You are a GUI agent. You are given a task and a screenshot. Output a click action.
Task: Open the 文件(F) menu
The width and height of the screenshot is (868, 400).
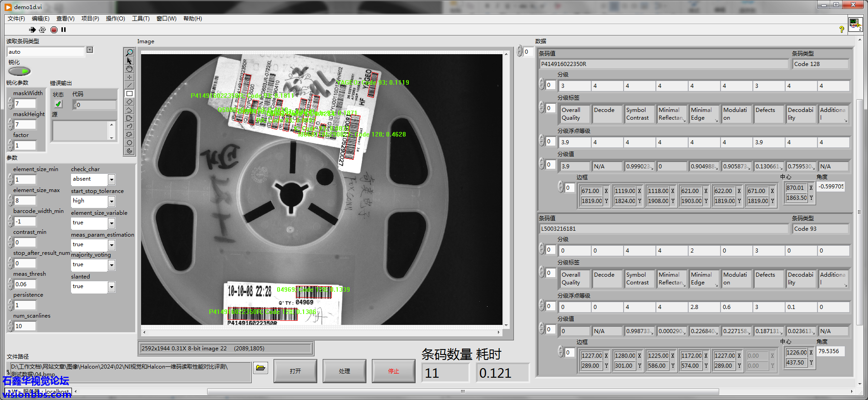pyautogui.click(x=16, y=19)
